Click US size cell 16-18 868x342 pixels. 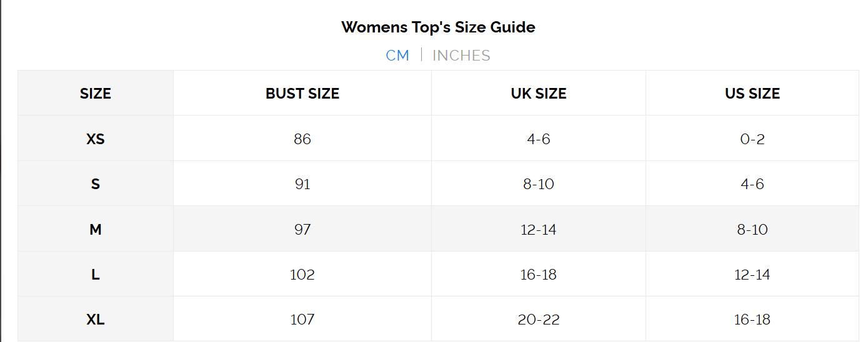752,320
